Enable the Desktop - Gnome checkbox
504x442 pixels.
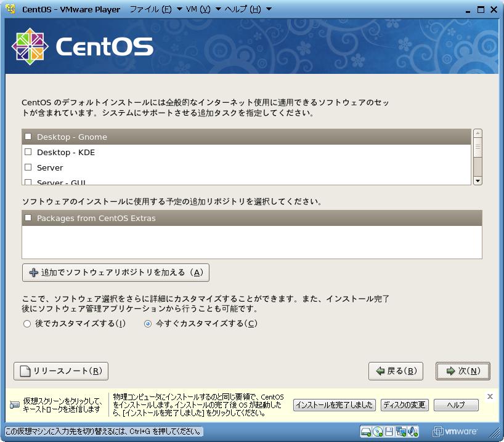[28, 137]
